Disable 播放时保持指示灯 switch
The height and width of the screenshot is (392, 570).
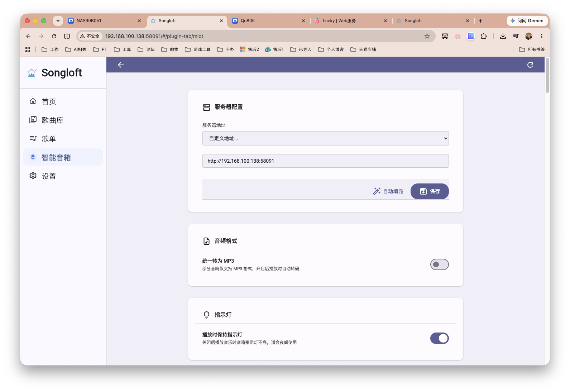pyautogui.click(x=439, y=338)
